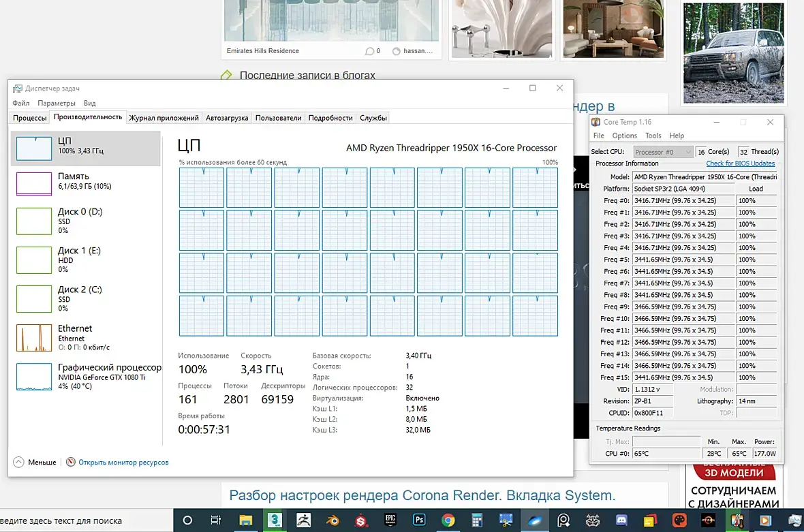The height and width of the screenshot is (532, 804).
Task: Open the Файл menu in Task Manager
Action: tap(21, 103)
